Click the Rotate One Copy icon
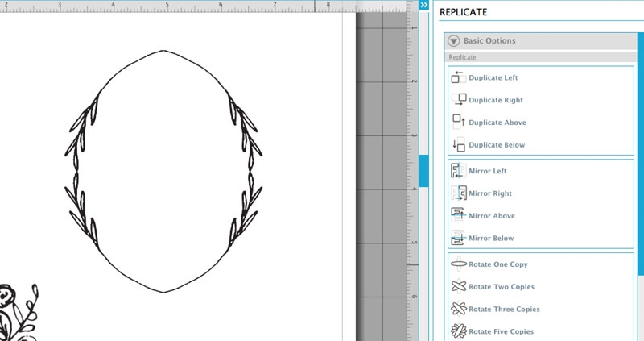Image resolution: width=644 pixels, height=341 pixels. coord(459,264)
